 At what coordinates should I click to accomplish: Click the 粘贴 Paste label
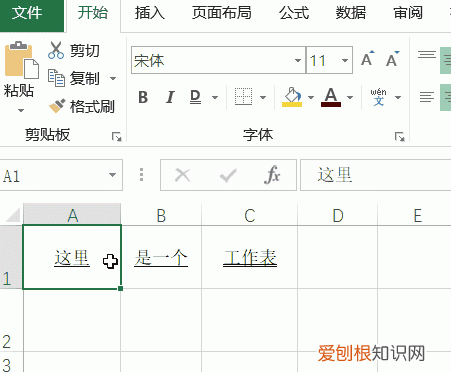(19, 90)
